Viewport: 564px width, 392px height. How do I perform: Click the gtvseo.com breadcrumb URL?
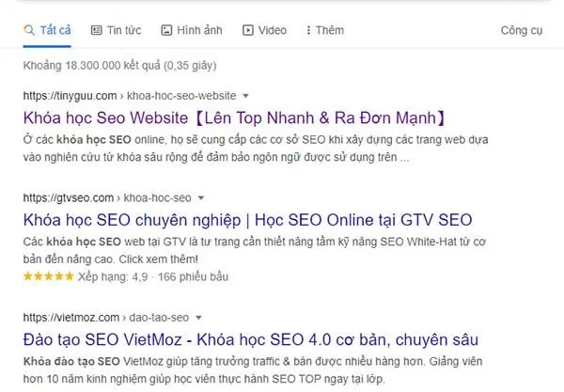[107, 197]
